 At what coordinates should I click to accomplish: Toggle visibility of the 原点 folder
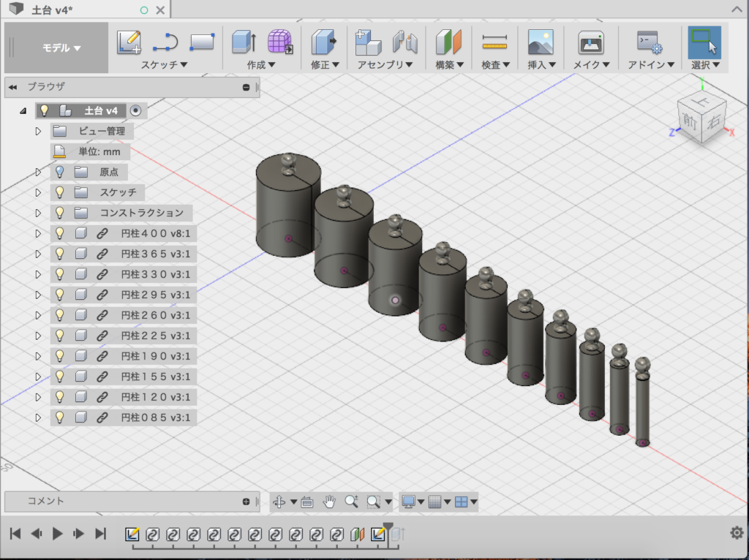(59, 171)
